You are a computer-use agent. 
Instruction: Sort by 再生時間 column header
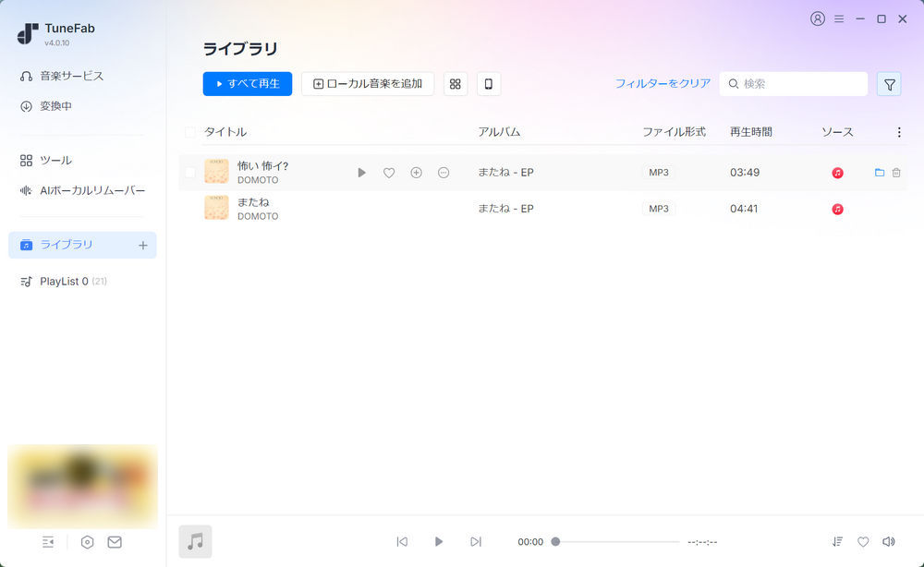750,132
